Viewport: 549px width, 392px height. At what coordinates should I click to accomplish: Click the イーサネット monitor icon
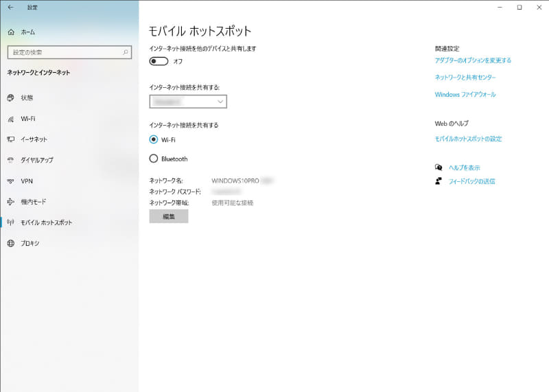tap(11, 139)
